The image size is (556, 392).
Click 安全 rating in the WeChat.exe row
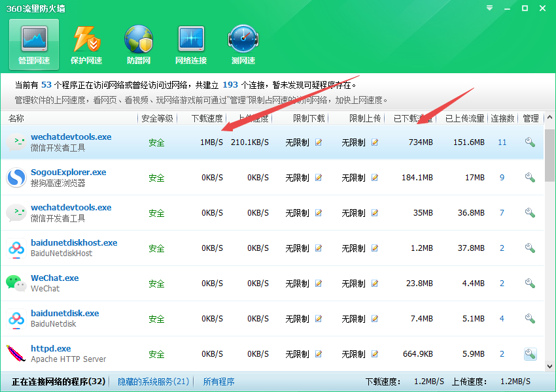[156, 284]
